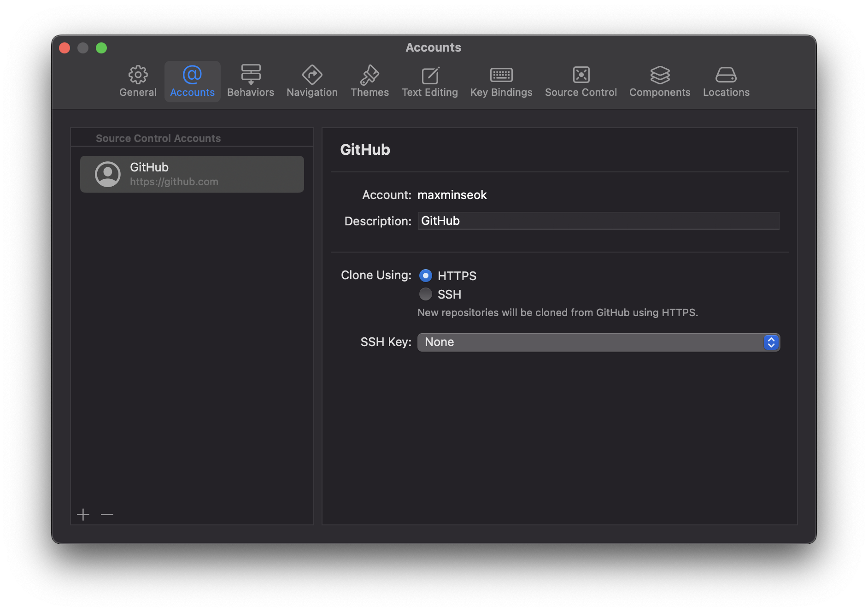Select HTTPS clone option

click(x=426, y=276)
